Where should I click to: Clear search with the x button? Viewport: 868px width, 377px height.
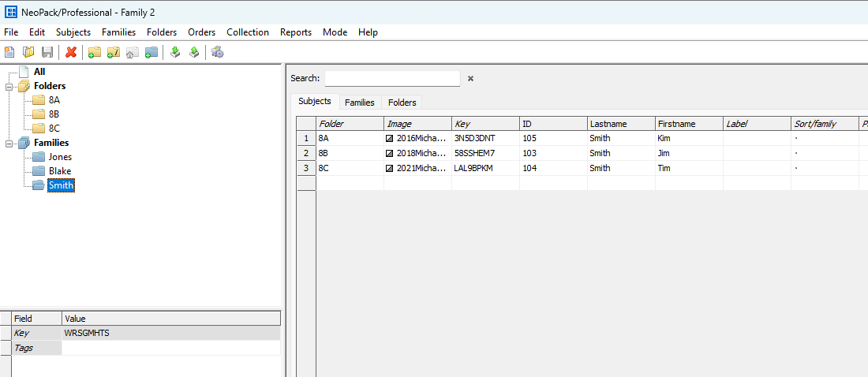470,79
